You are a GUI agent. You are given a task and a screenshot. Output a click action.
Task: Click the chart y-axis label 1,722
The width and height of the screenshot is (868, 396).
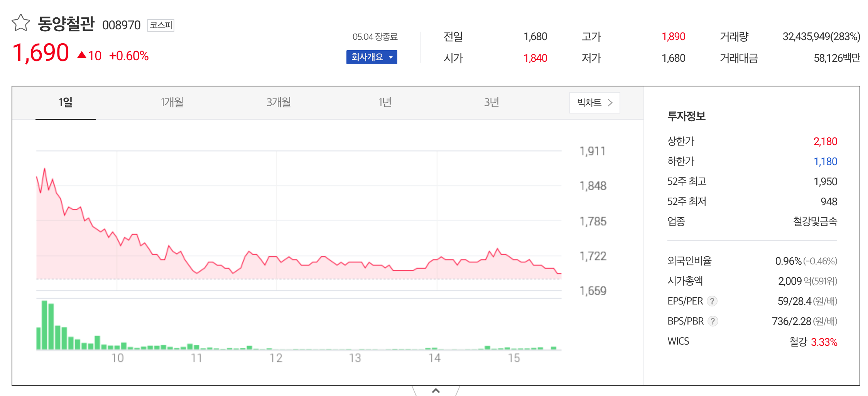pyautogui.click(x=593, y=256)
